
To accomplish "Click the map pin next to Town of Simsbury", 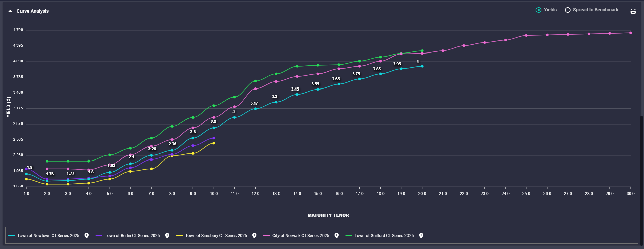I will click(254, 236).
